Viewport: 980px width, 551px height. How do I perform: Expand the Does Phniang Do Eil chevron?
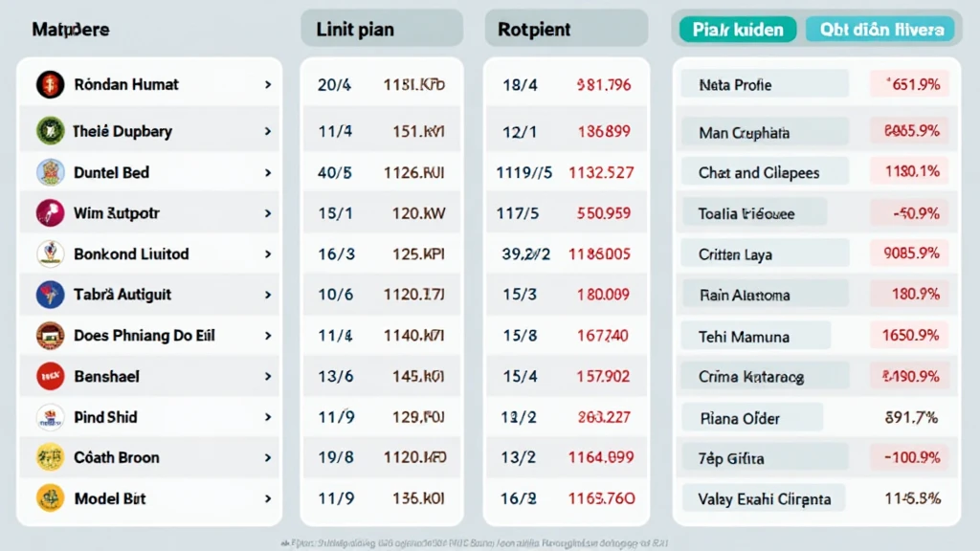(267, 336)
